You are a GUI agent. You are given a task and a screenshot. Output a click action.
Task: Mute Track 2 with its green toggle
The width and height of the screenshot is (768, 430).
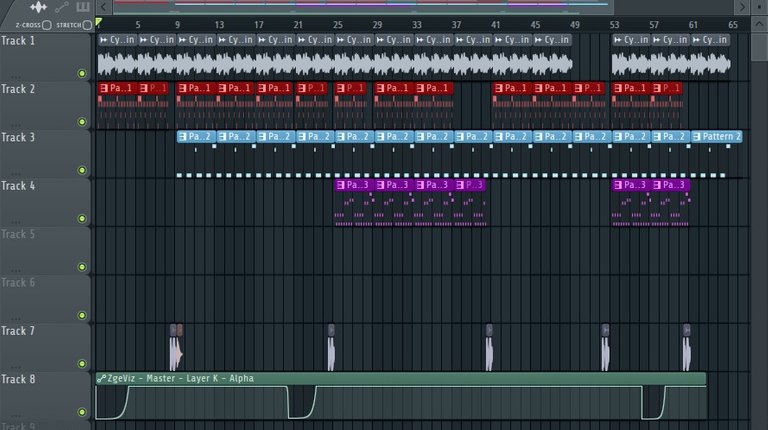tap(82, 121)
